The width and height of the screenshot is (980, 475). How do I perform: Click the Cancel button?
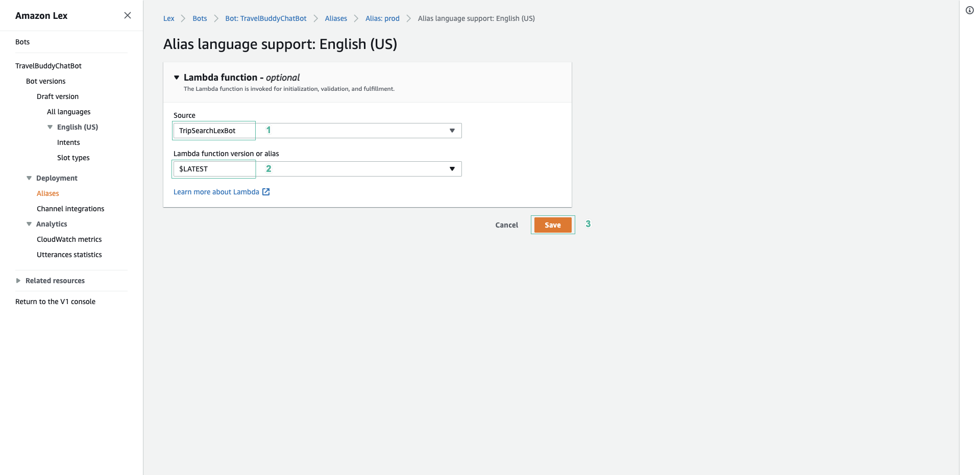click(506, 225)
